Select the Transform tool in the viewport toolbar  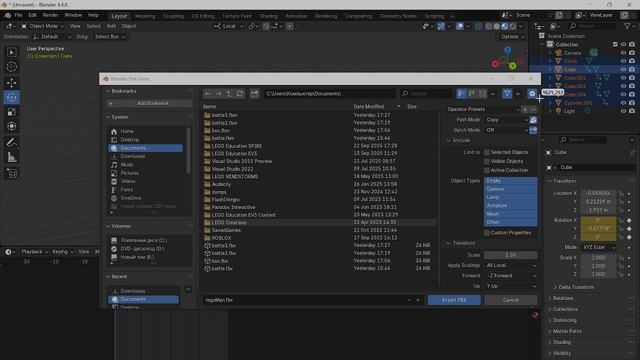click(x=11, y=126)
